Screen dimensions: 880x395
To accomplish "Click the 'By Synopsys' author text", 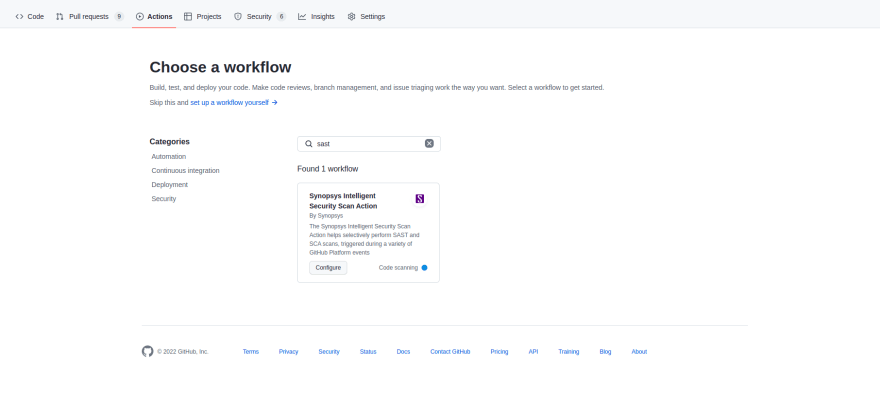I will [x=326, y=215].
